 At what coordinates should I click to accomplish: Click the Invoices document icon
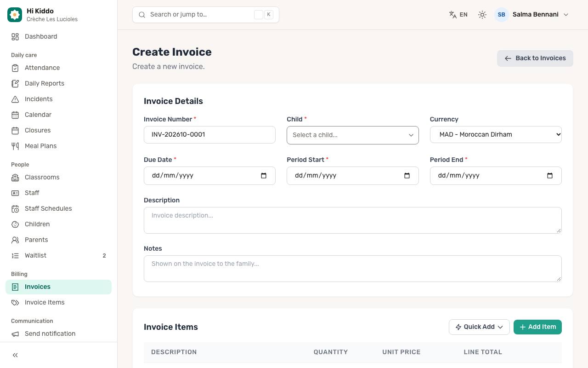(15, 287)
